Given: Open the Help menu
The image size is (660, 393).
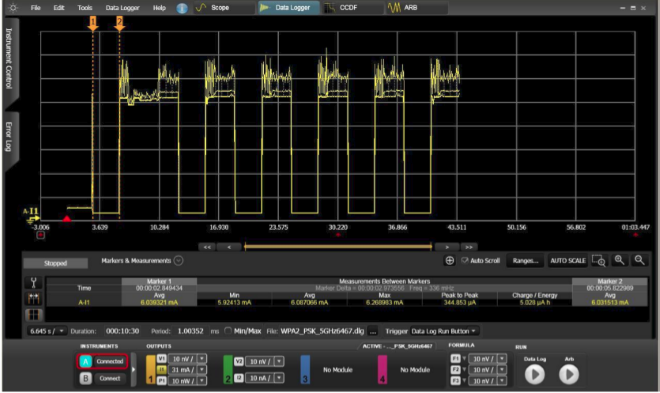Looking at the screenshot, I should (159, 8).
